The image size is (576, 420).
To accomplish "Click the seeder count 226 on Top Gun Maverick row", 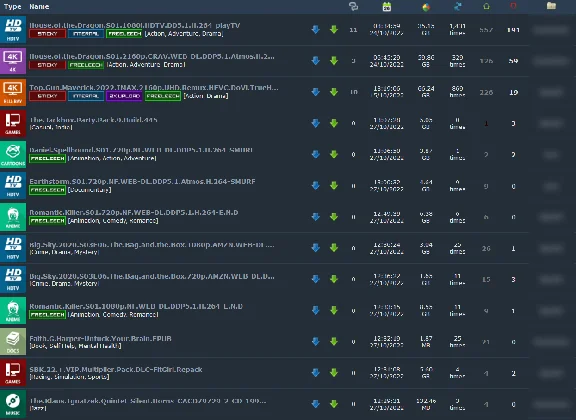I will pos(486,92).
